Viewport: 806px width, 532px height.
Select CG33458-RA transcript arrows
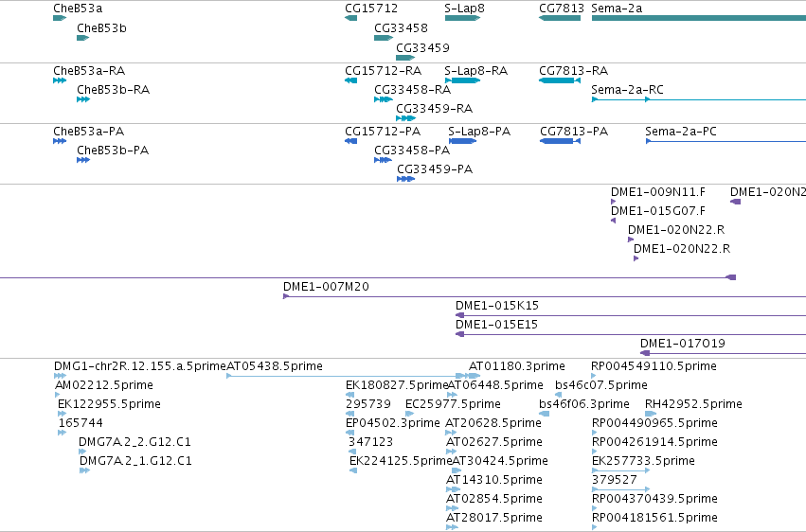point(384,99)
